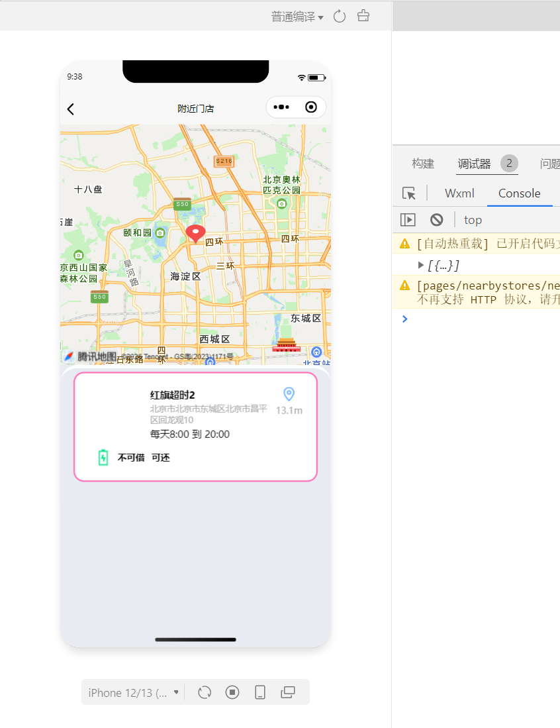560x728 pixels.
Task: Open the top context selector
Action: coord(473,220)
